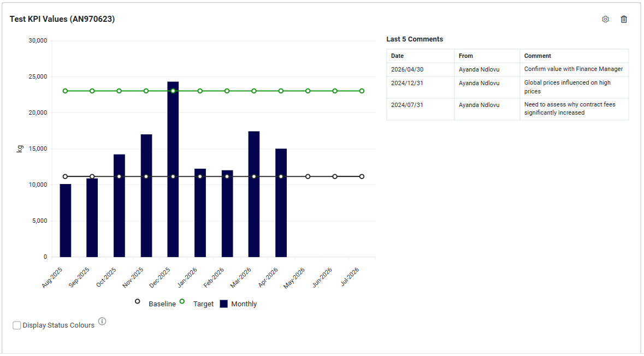Select the Apr-2026 monthly bar

click(x=281, y=203)
